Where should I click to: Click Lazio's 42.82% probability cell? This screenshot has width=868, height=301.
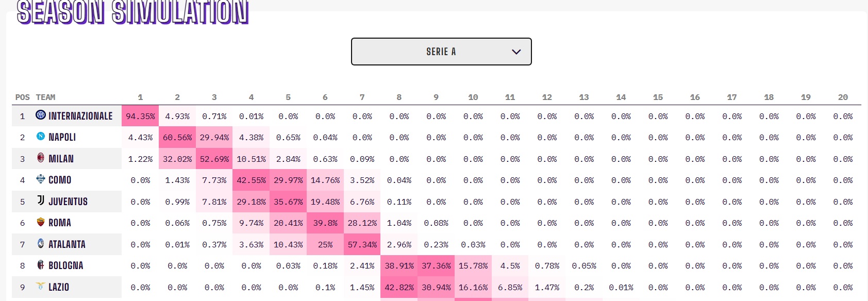click(x=399, y=288)
